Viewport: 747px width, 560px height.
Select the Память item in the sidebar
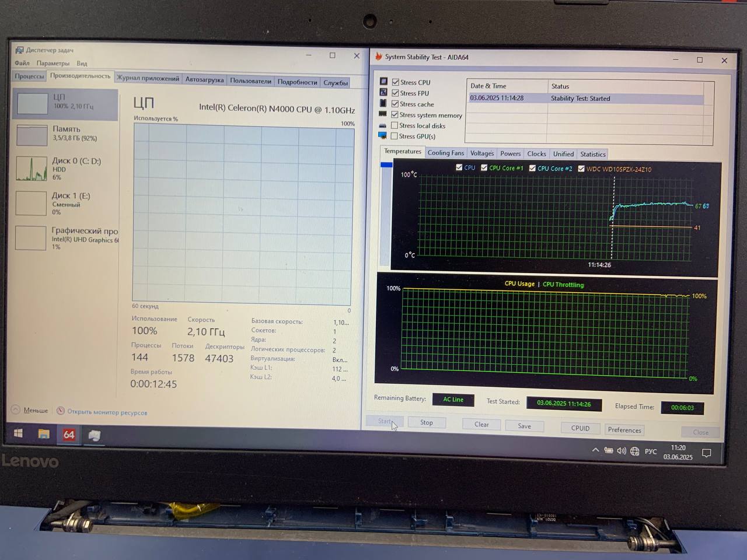click(65, 134)
